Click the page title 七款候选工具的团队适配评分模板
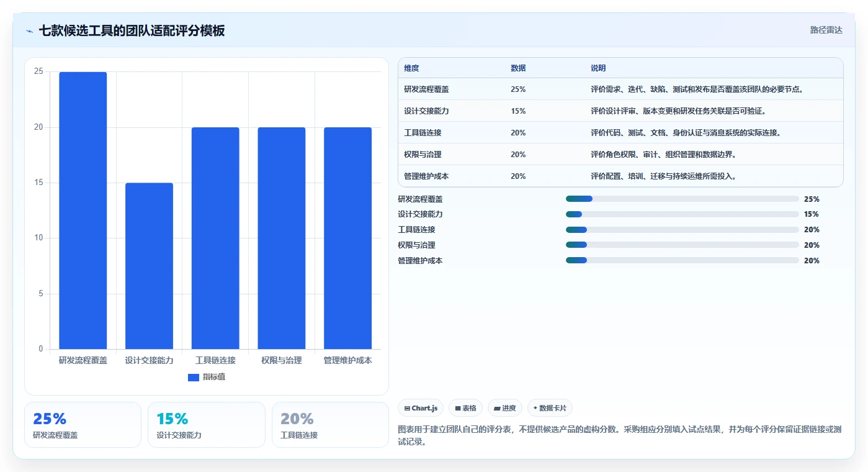 click(x=132, y=30)
